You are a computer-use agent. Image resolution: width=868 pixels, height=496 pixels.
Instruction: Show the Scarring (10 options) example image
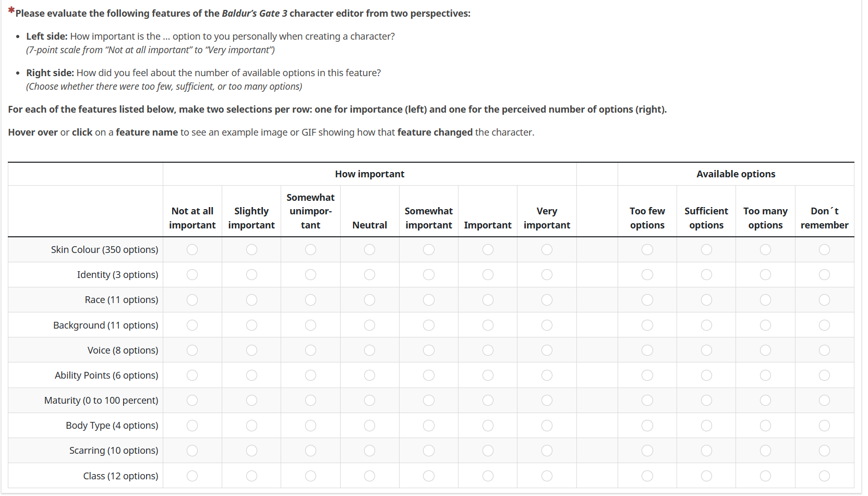pos(114,451)
